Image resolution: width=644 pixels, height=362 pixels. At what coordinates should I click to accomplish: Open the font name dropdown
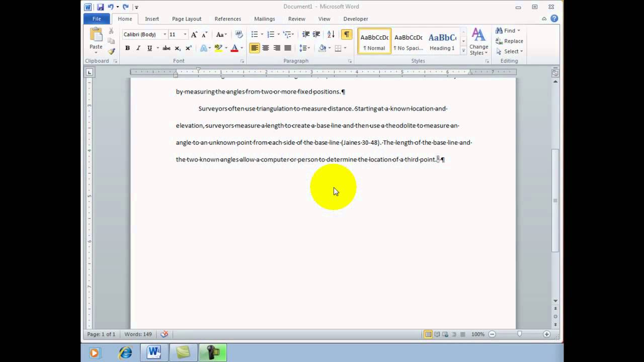pos(165,34)
